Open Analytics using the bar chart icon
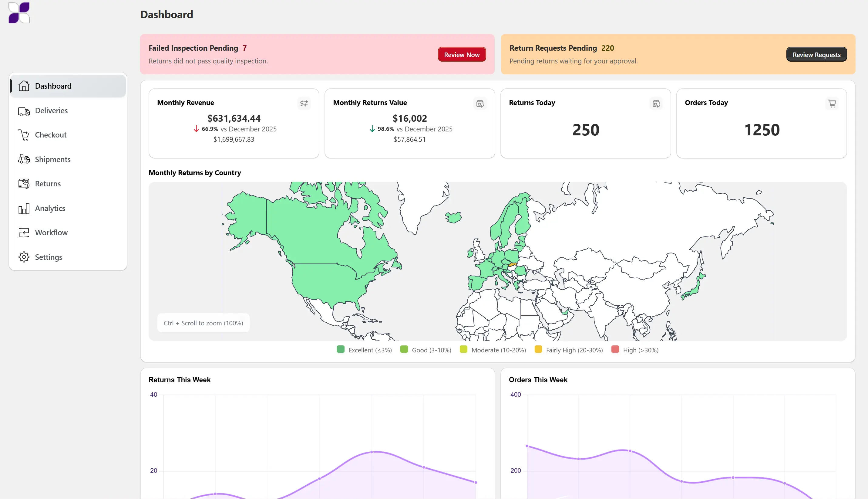The height and width of the screenshot is (499, 868). [x=24, y=208]
